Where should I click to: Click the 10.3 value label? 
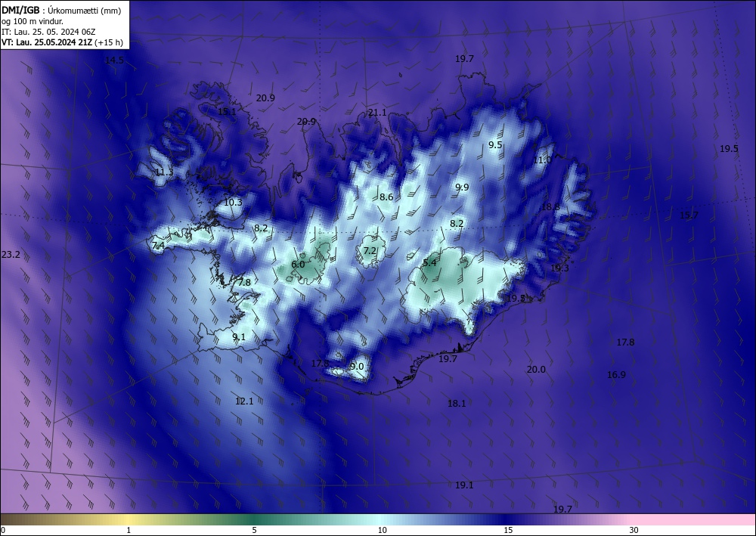click(233, 202)
